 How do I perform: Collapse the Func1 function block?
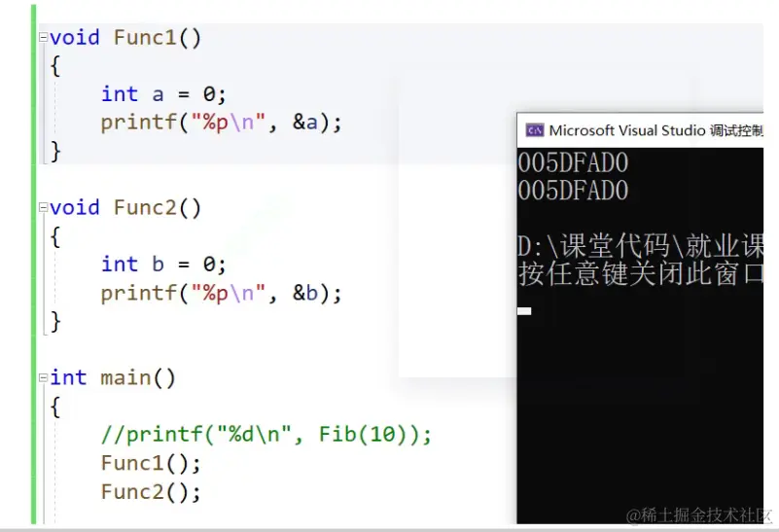[43, 37]
